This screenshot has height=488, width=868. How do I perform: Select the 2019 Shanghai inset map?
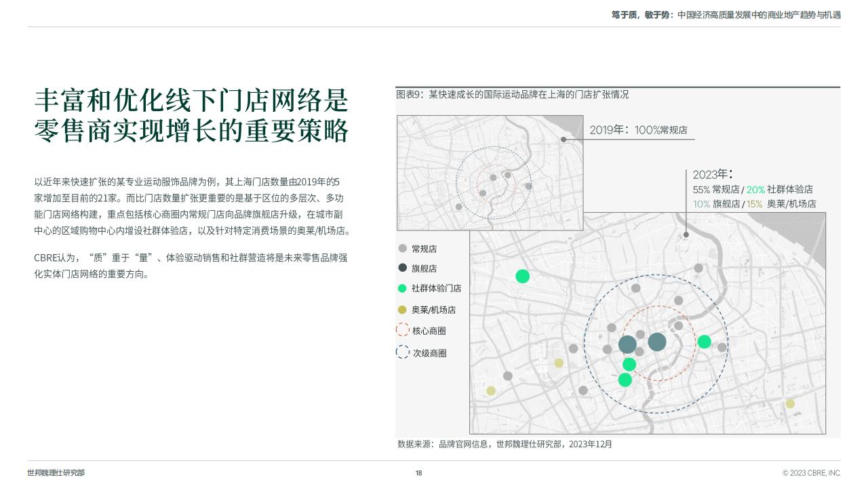click(489, 172)
